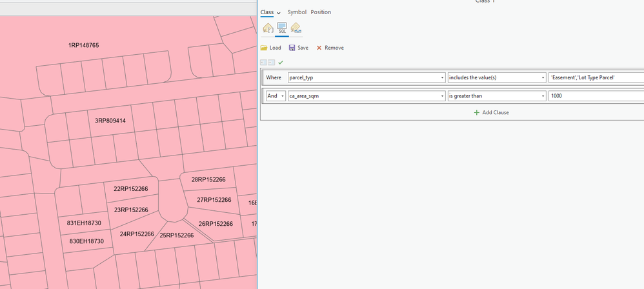The height and width of the screenshot is (289, 644).
Task: Click the Save button label
Action: pyautogui.click(x=303, y=48)
